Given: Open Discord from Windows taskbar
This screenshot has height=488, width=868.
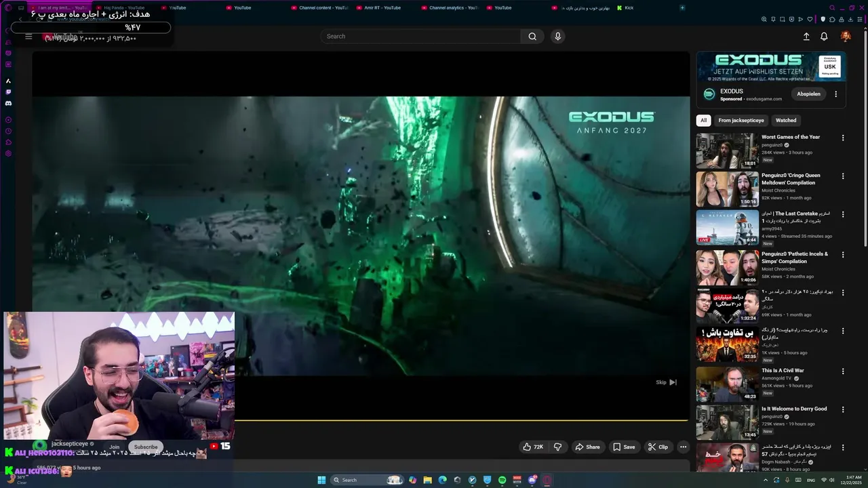Looking at the screenshot, I should tap(532, 480).
